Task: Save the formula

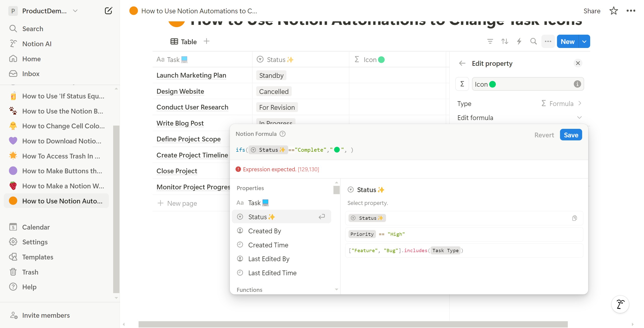Action: point(571,135)
